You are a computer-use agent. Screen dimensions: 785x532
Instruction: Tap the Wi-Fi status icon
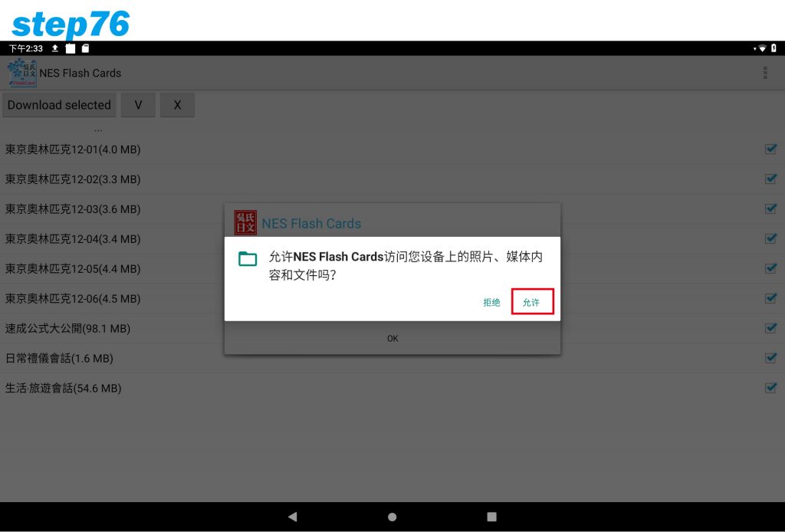coord(762,48)
